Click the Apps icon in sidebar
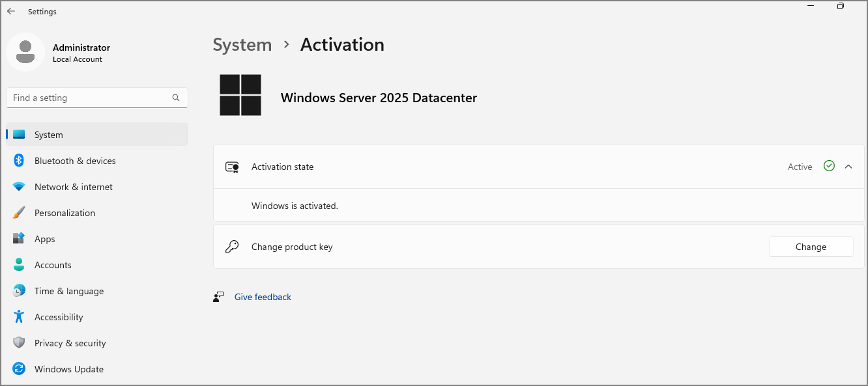Screen dimensions: 868x386 [x=19, y=239]
